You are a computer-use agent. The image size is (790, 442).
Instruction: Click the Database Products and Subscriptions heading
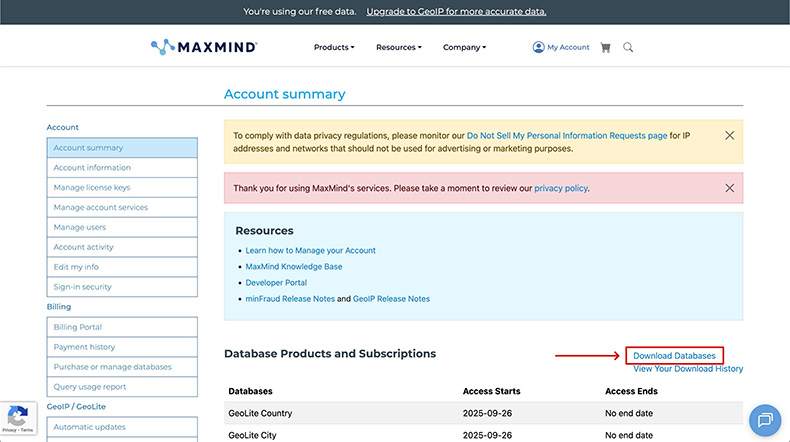coord(330,354)
